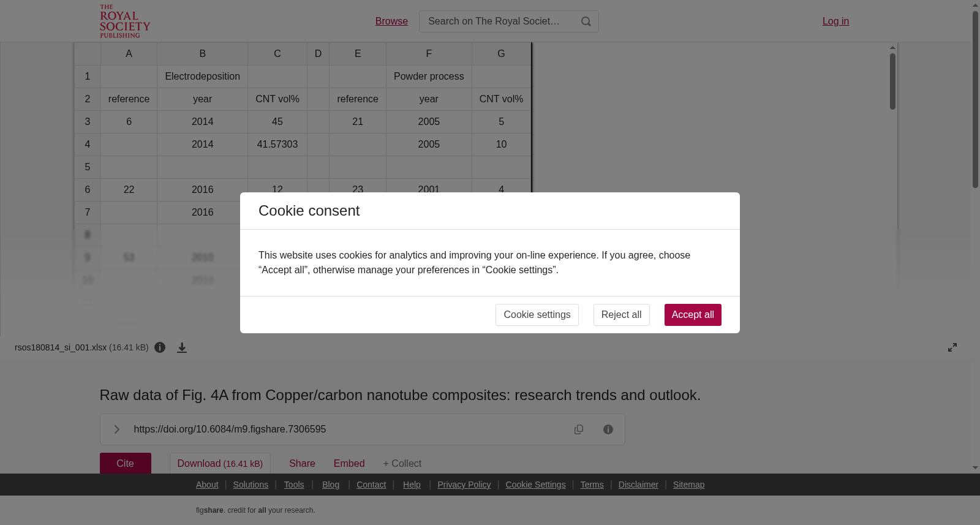Open the Cookie Settings footer link
980x525 pixels.
click(535, 485)
